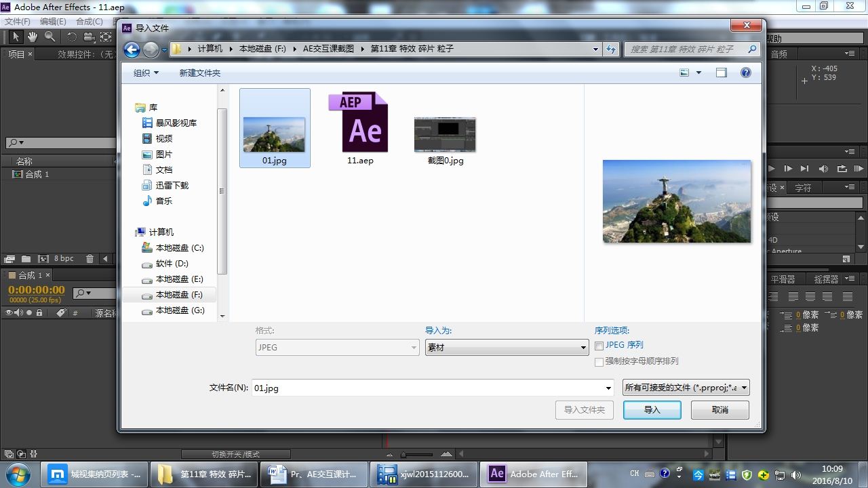868x488 pixels.
Task: Open the address bar path history dropdown
Action: tap(595, 49)
